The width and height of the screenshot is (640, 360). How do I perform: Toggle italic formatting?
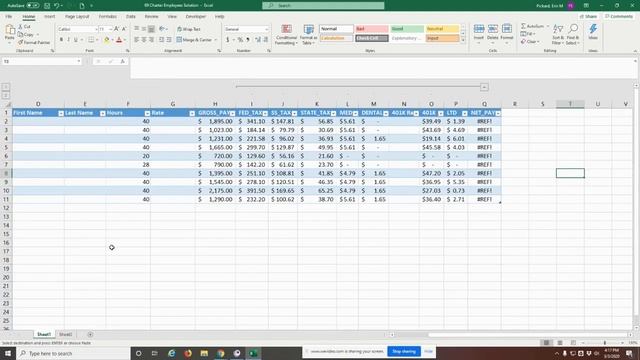pyautogui.click(x=68, y=40)
